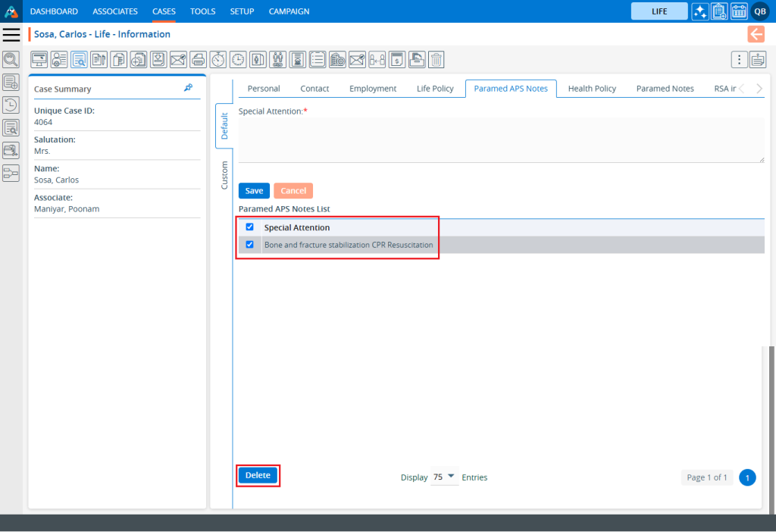The image size is (776, 532).
Task: Open the three-dot more options menu
Action: (739, 59)
